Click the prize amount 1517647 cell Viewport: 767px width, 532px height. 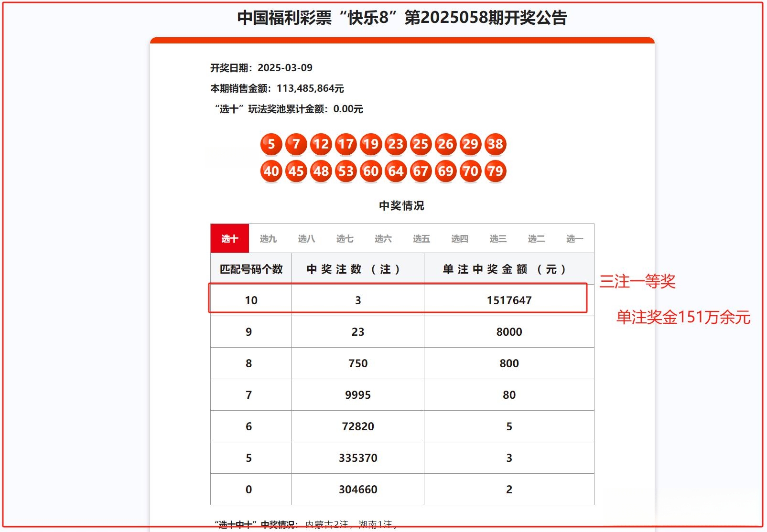pos(509,300)
